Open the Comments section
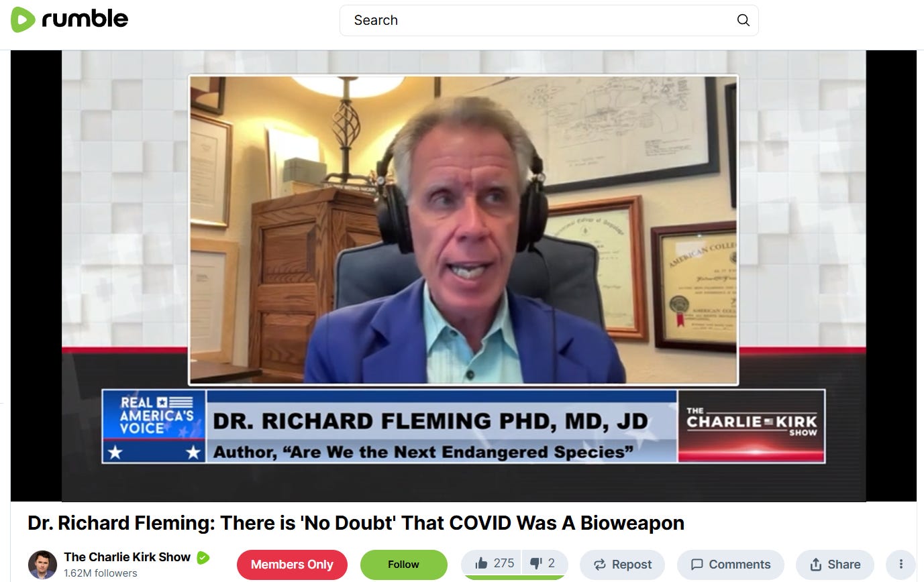 (x=730, y=565)
